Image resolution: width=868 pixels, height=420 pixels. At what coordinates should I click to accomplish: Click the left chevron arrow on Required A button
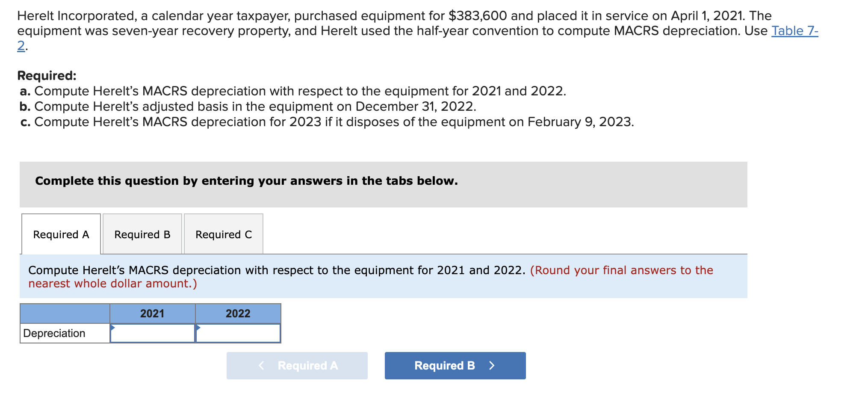point(262,366)
